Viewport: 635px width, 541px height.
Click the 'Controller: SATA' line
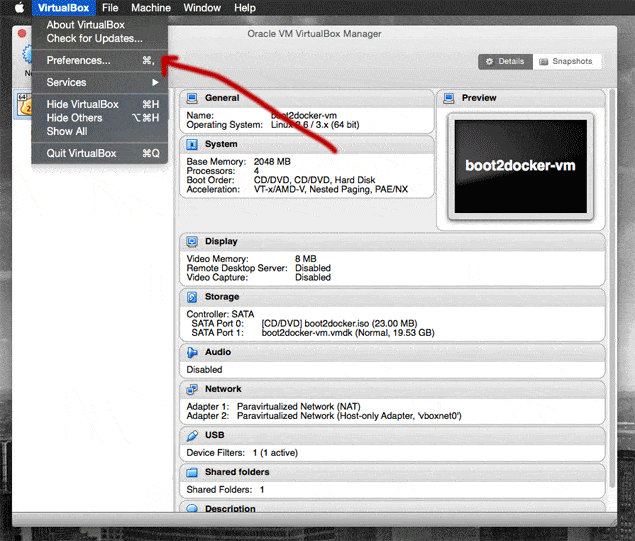[220, 314]
